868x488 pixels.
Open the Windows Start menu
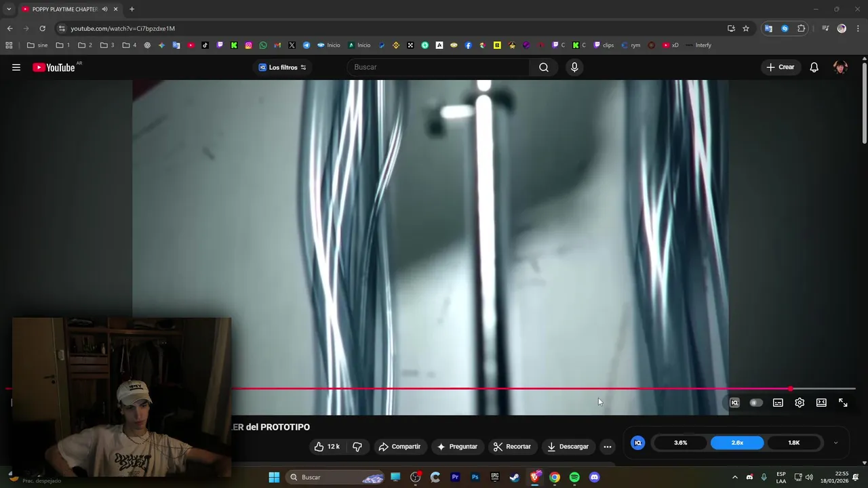coord(274,477)
